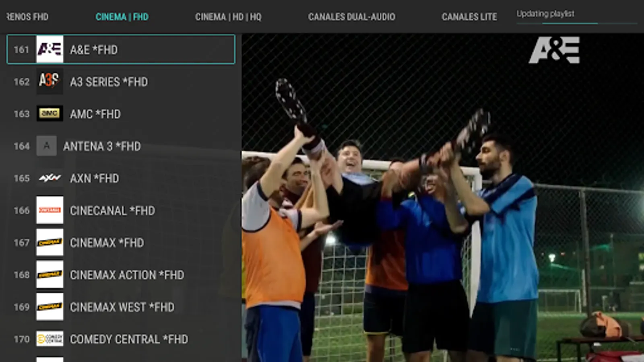
Task: Click the AXN channel logo
Action: click(50, 178)
